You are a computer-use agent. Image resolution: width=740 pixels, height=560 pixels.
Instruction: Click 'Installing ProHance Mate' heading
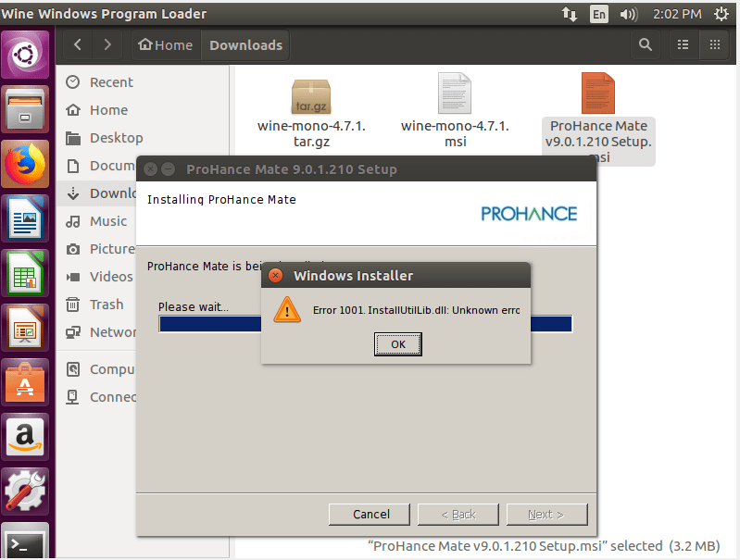click(221, 200)
